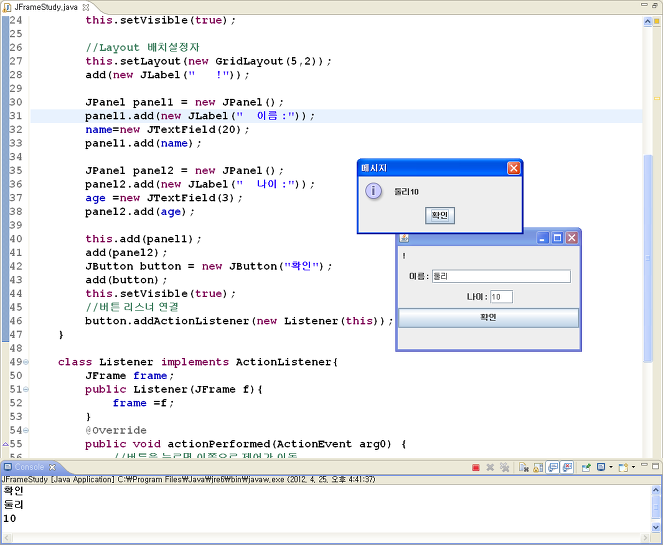Click console scrollbar down arrow

655,527
